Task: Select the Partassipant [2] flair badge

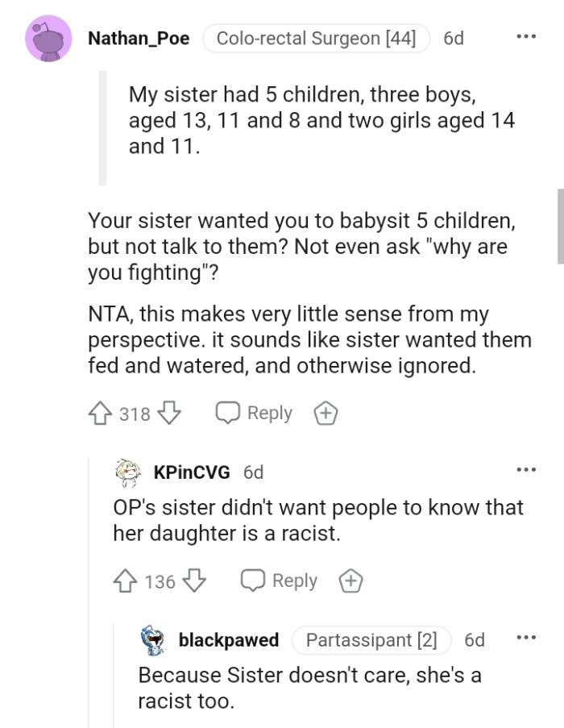Action: tap(371, 640)
